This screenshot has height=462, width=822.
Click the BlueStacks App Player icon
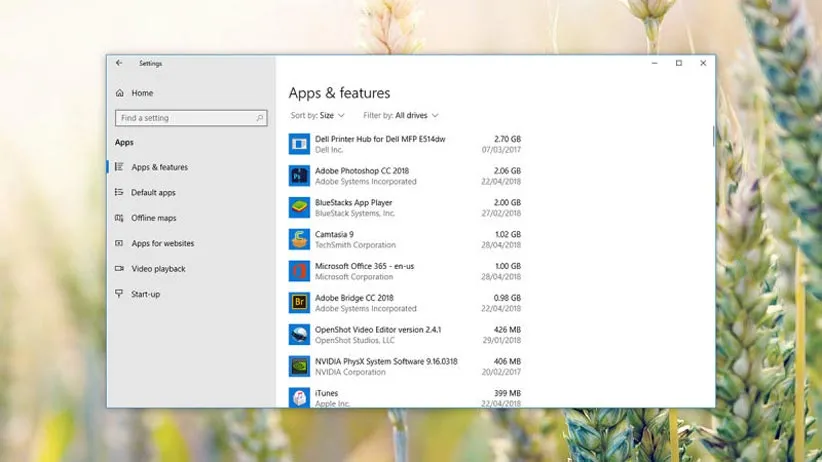click(299, 207)
